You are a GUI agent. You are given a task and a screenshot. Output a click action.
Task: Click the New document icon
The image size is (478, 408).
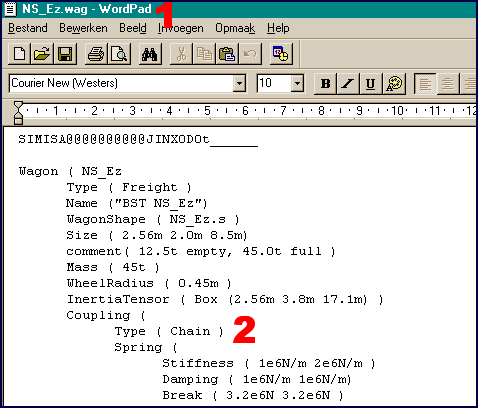click(19, 54)
